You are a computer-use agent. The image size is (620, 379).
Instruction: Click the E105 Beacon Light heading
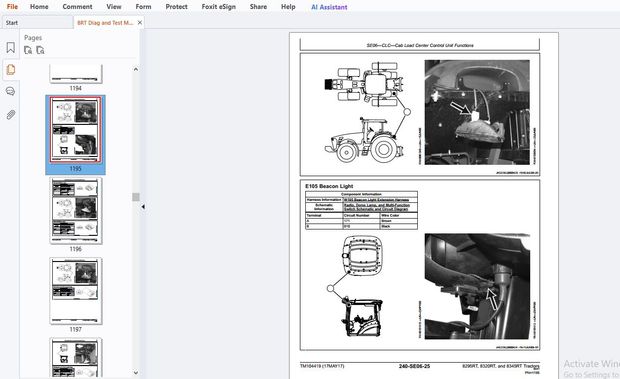click(x=329, y=186)
